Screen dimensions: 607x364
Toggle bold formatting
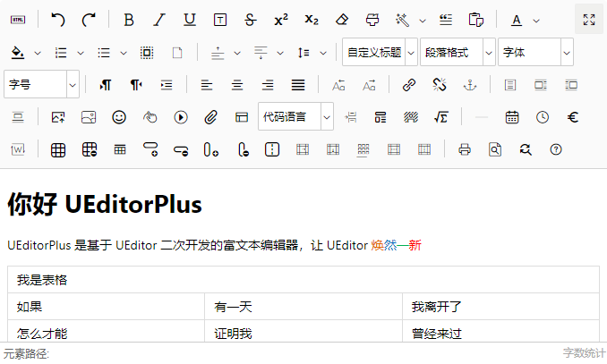coord(129,20)
